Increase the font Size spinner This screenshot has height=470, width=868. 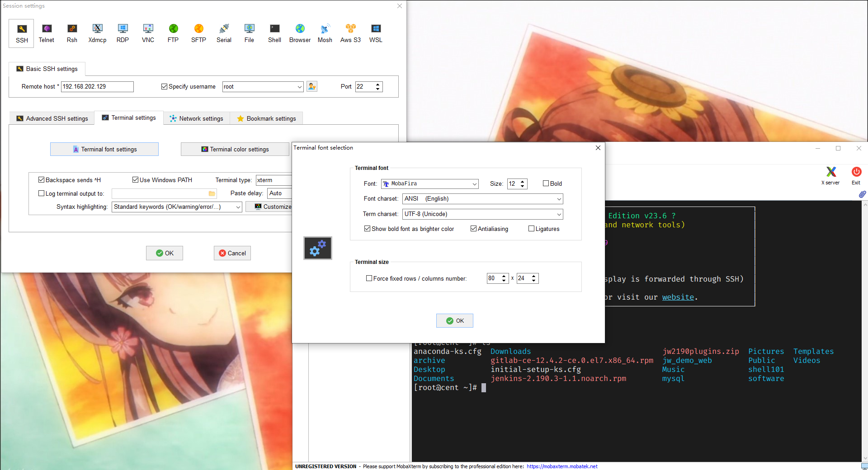click(x=523, y=181)
